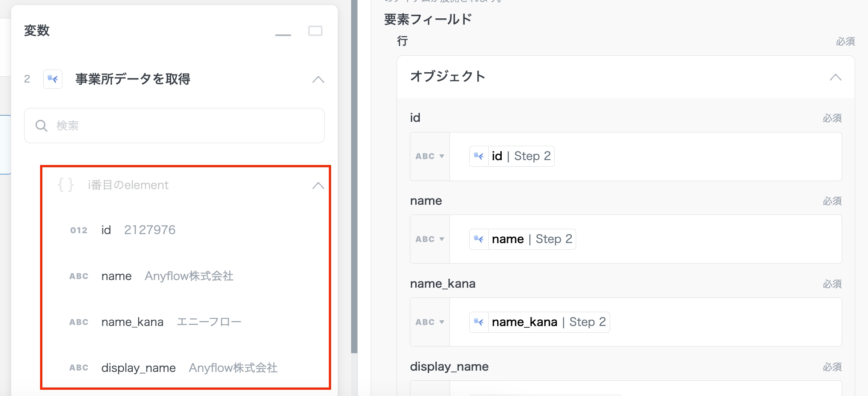The height and width of the screenshot is (396, 868).
Task: Open ABC type dropdown for id field
Action: [x=430, y=157]
